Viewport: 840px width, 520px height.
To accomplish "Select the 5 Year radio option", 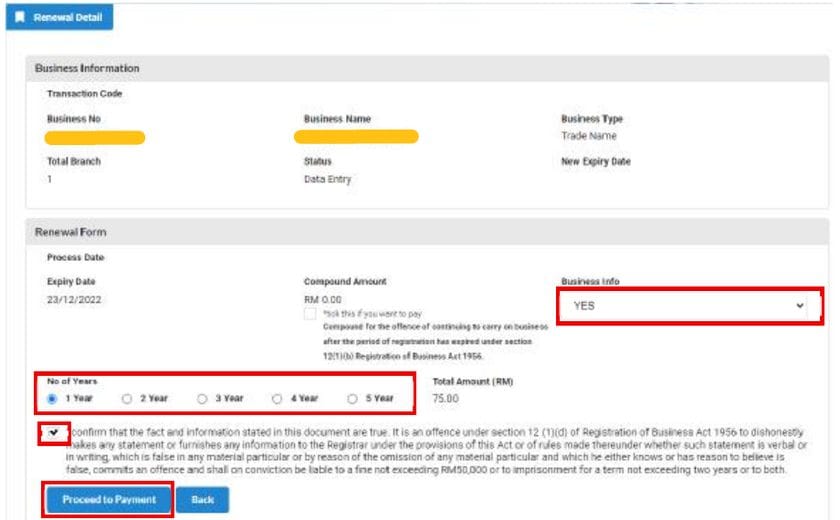I will 352,398.
